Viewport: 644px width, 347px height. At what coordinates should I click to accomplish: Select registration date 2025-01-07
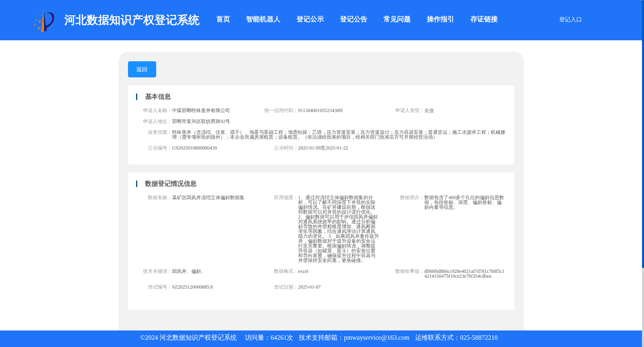(x=310, y=287)
